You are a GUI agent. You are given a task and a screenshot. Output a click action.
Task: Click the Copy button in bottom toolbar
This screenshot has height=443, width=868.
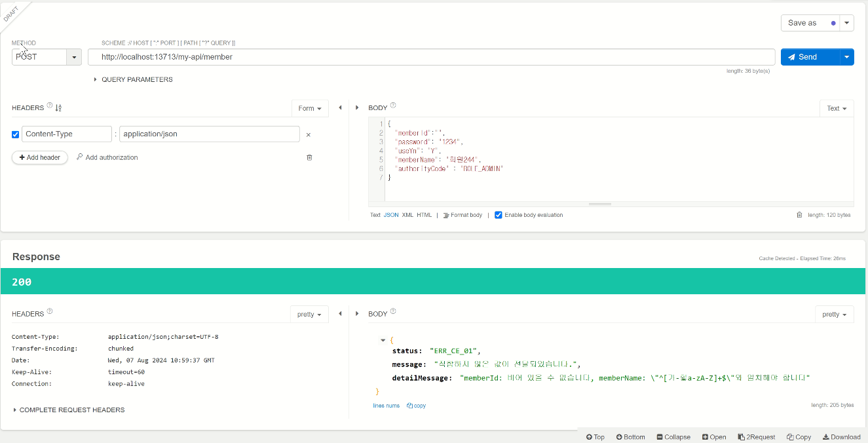tap(799, 437)
